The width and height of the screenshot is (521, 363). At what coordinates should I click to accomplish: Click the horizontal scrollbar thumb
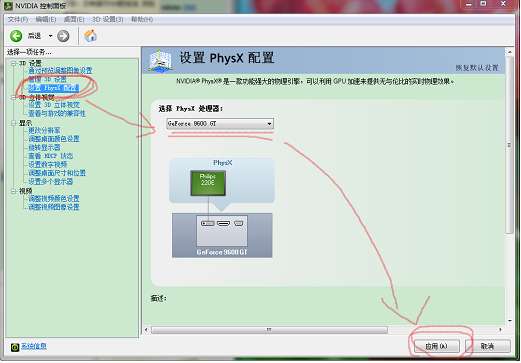point(269,330)
